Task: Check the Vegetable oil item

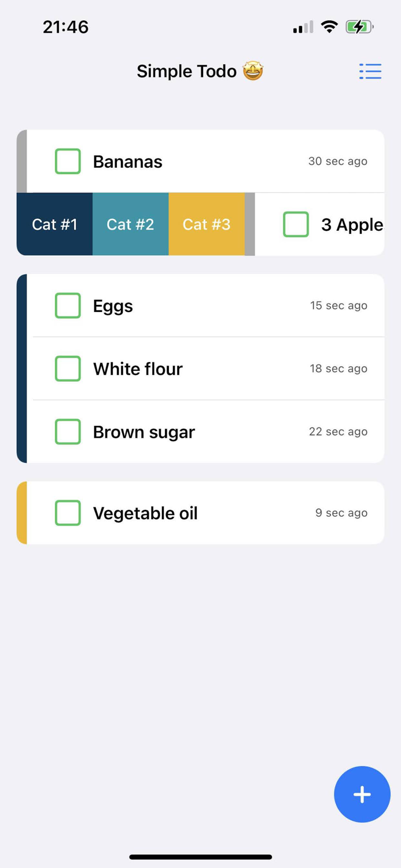Action: 68,513
